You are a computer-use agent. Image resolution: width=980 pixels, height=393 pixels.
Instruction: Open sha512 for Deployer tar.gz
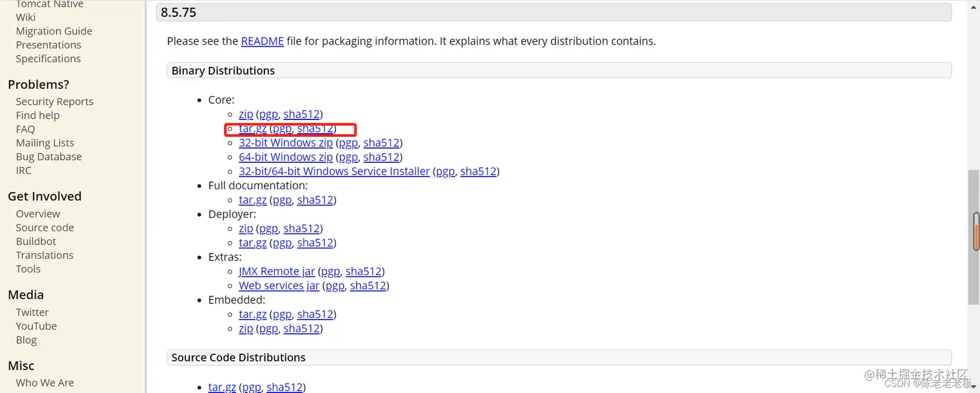[x=315, y=243]
